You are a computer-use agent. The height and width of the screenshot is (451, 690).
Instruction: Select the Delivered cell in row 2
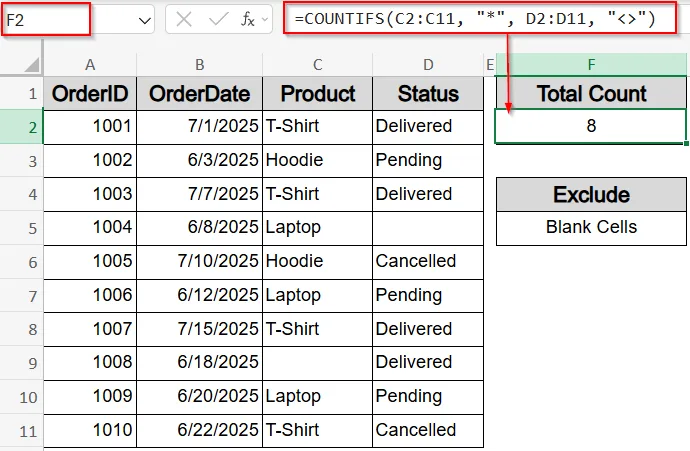tap(428, 127)
